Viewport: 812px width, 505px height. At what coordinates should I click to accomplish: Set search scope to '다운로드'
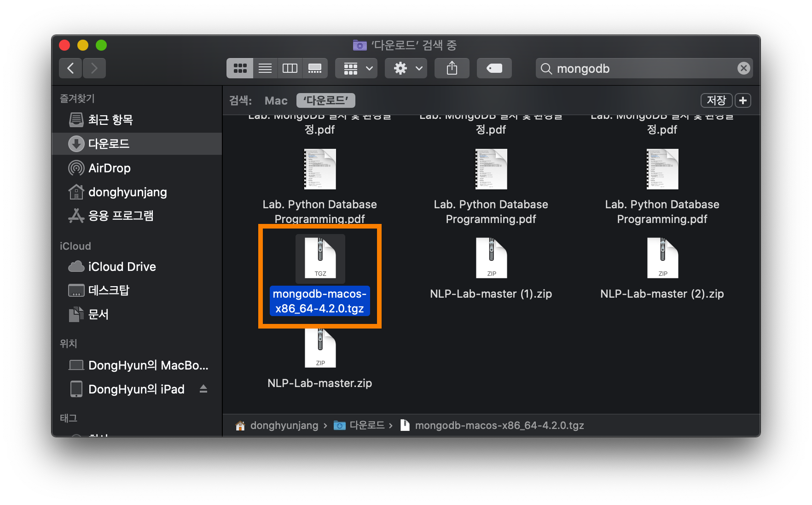pyautogui.click(x=326, y=100)
